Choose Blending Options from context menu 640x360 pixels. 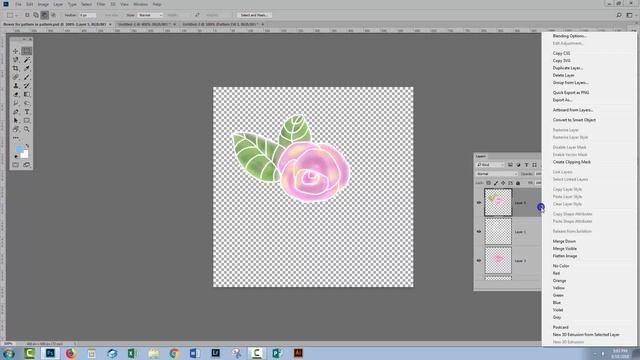pyautogui.click(x=569, y=36)
